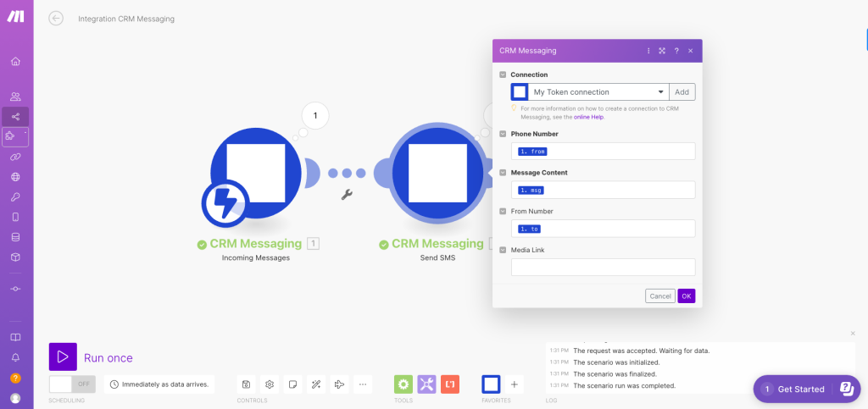
Task: Open the user profile avatar
Action: pyautogui.click(x=15, y=398)
